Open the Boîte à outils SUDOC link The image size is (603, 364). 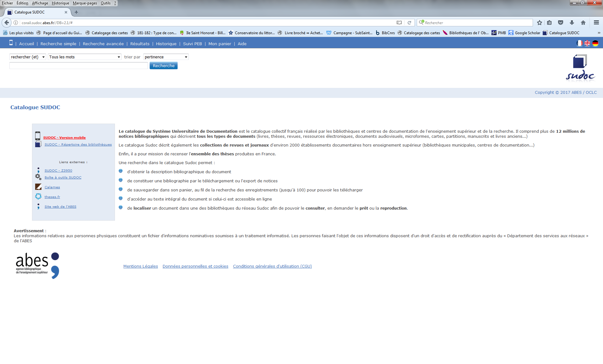[x=63, y=177]
